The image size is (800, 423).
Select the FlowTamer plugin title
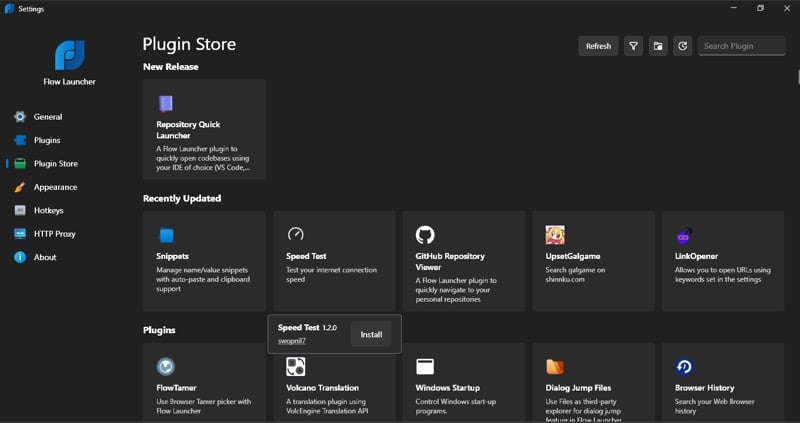[176, 388]
